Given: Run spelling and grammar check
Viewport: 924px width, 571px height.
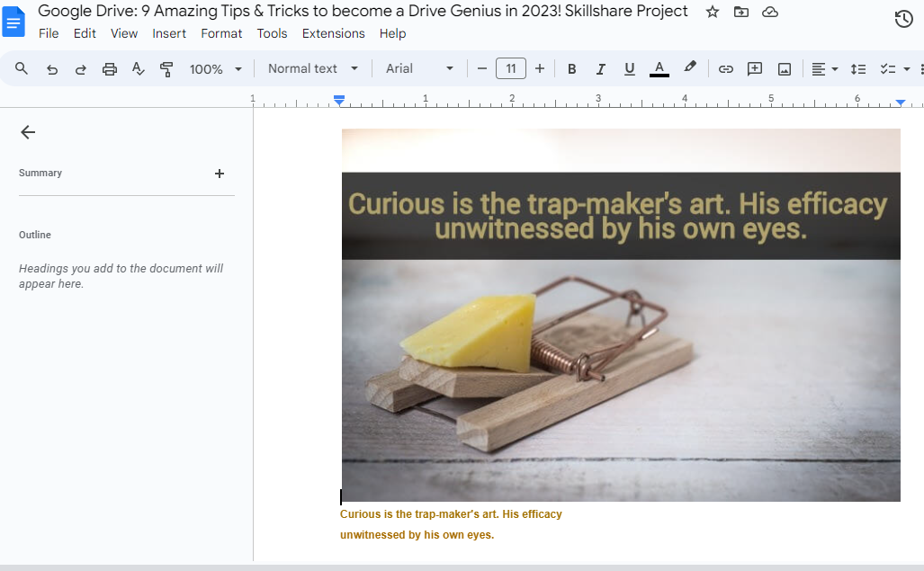Looking at the screenshot, I should coord(138,69).
